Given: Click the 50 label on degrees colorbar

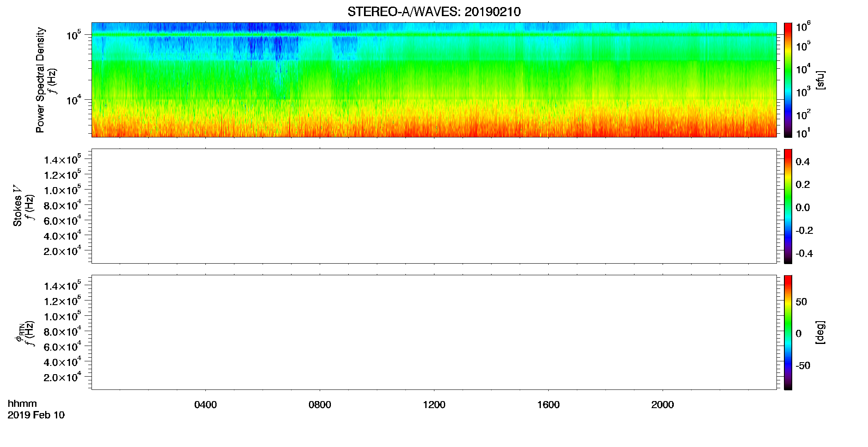Looking at the screenshot, I should (801, 302).
